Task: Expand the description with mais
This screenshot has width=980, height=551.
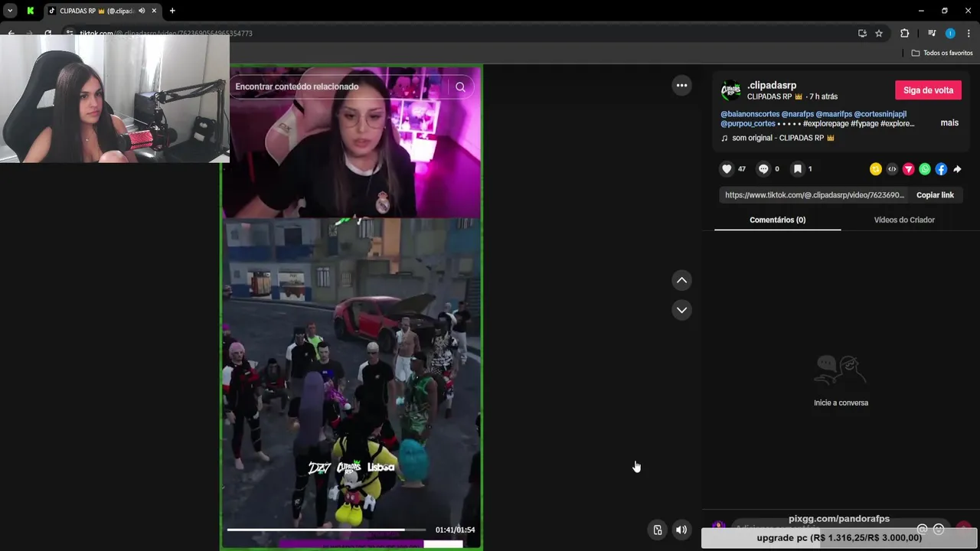Action: 949,123
